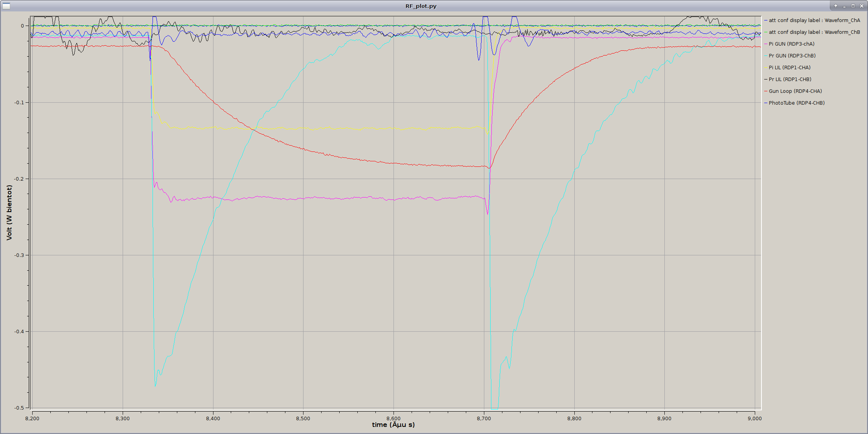Image resolution: width=868 pixels, height=434 pixels.
Task: Click the Volt (W bientot) axis title
Action: pyautogui.click(x=9, y=212)
